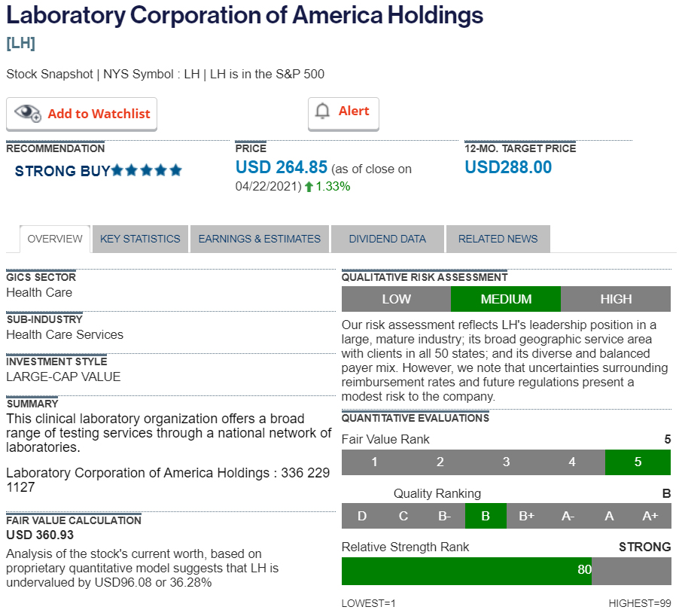Click Fair Value Rank segment 5
The image size is (679, 616).
click(638, 462)
